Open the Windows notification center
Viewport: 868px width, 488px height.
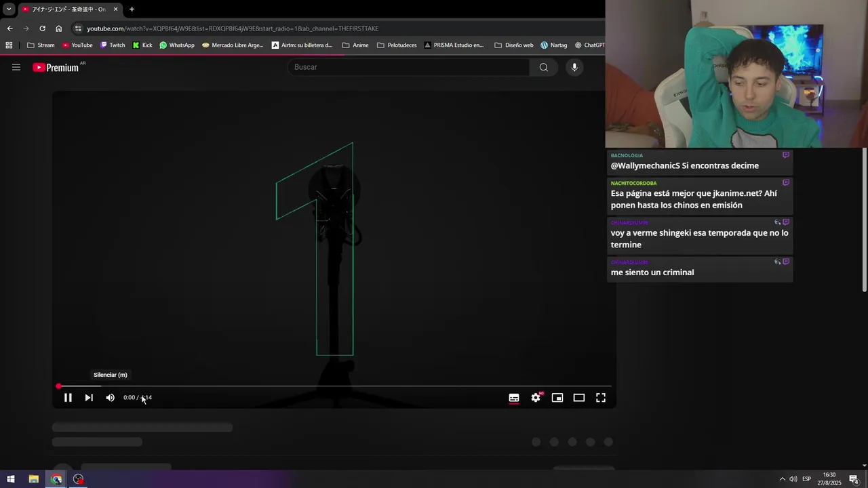point(854,479)
